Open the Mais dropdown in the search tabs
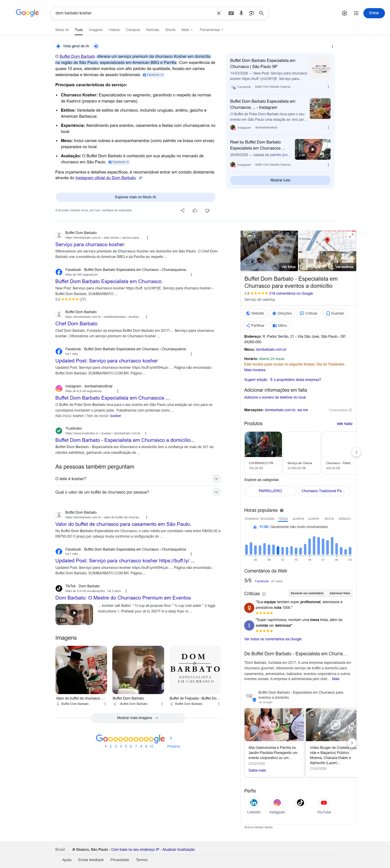 tap(187, 30)
